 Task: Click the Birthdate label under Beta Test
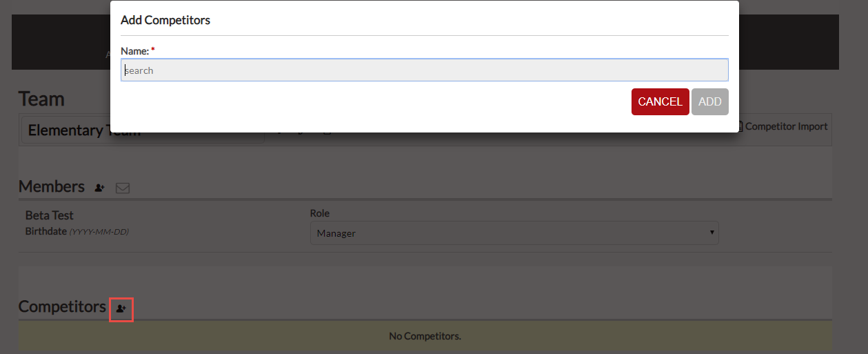click(46, 231)
